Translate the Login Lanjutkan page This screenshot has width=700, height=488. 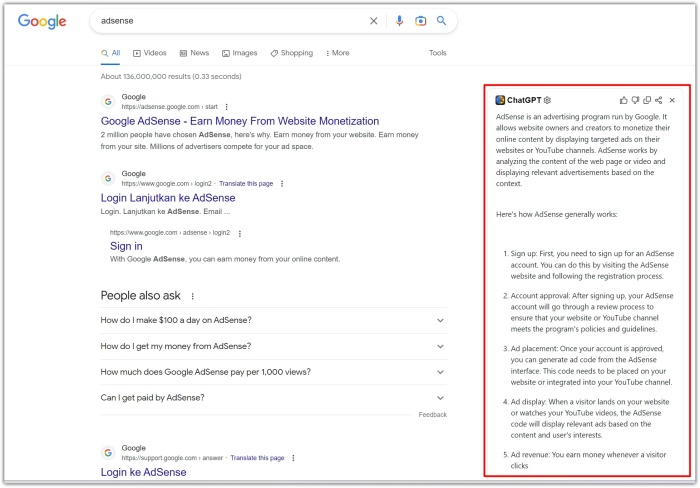point(246,184)
